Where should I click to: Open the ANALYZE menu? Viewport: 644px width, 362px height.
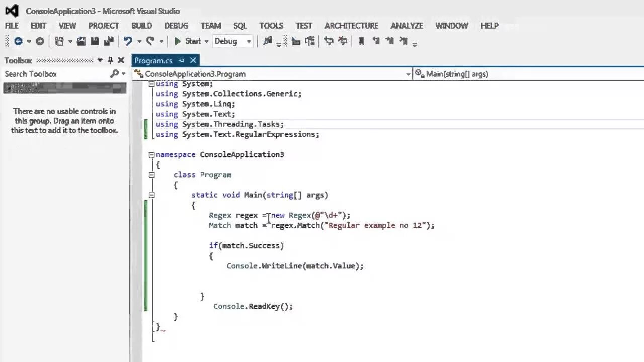click(407, 26)
